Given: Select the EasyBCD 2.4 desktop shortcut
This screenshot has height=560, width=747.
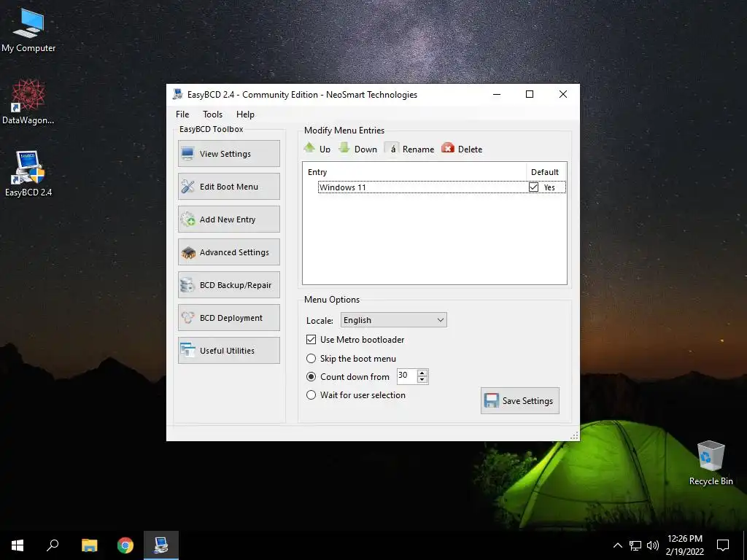Looking at the screenshot, I should 28,174.
